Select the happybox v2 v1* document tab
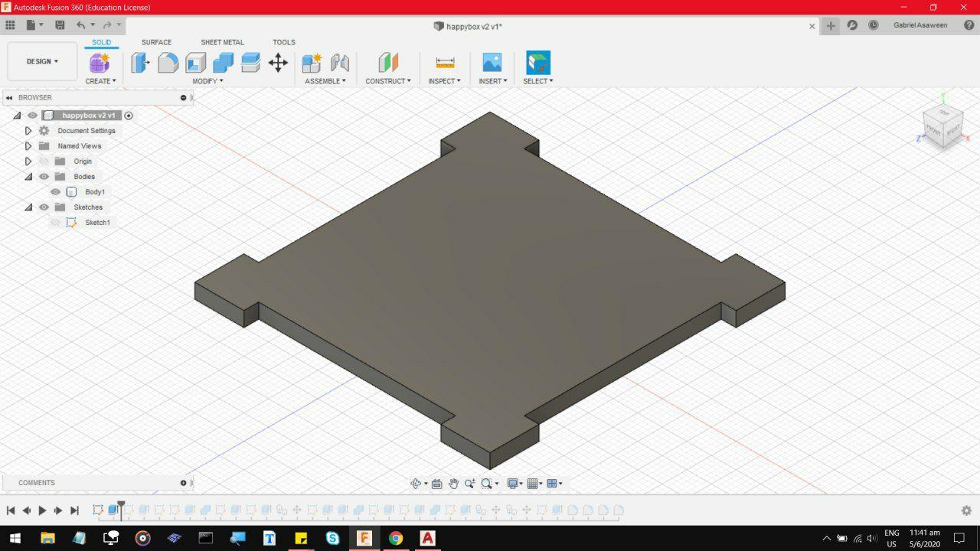 [468, 26]
